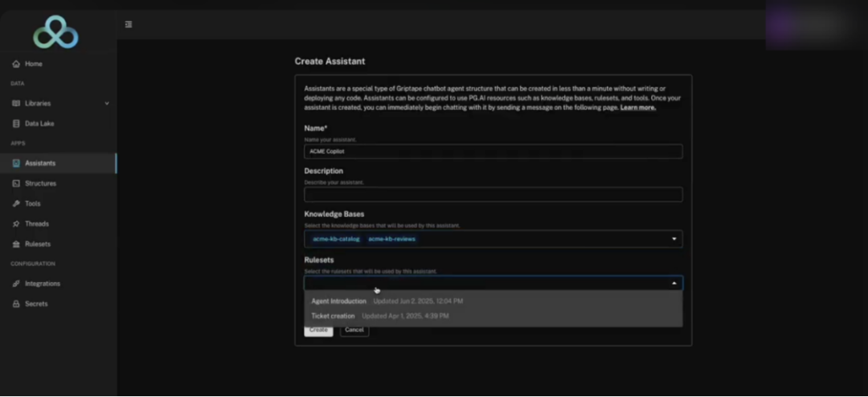Image resolution: width=868 pixels, height=397 pixels.
Task: Click the Griptape cloud logo
Action: pos(56,32)
